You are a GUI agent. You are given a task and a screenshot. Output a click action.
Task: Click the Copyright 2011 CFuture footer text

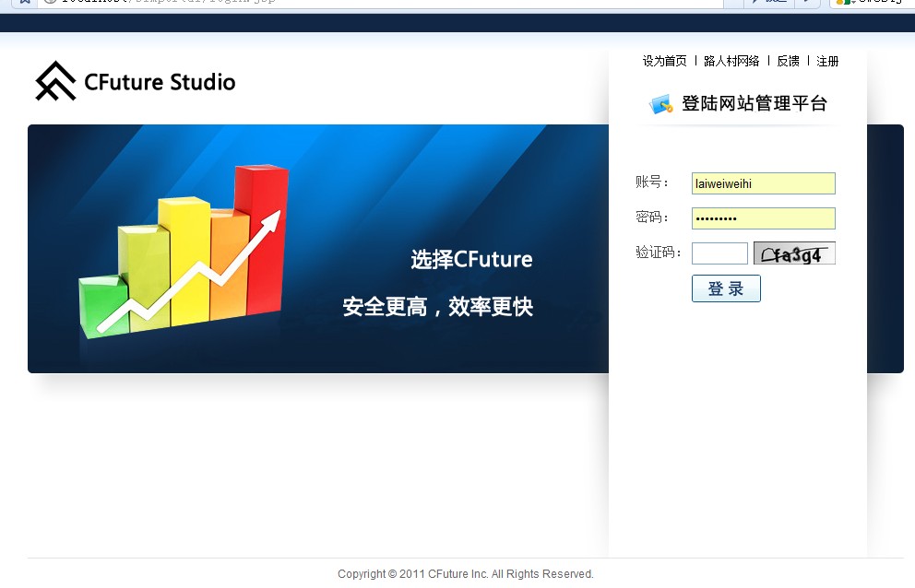466,574
